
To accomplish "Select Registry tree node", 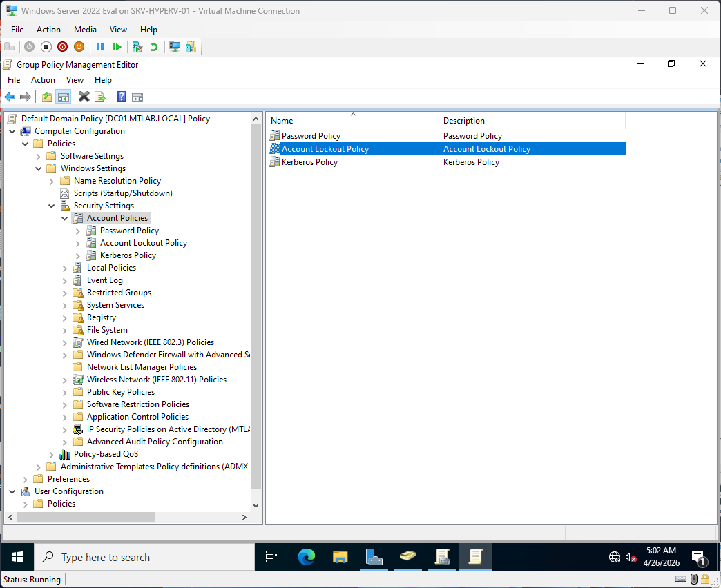I will point(101,317).
